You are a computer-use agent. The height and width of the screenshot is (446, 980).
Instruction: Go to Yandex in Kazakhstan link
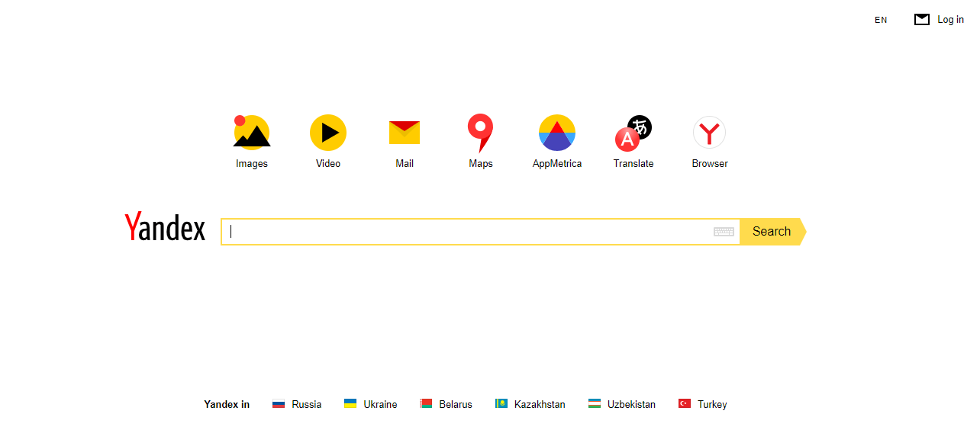pos(540,405)
